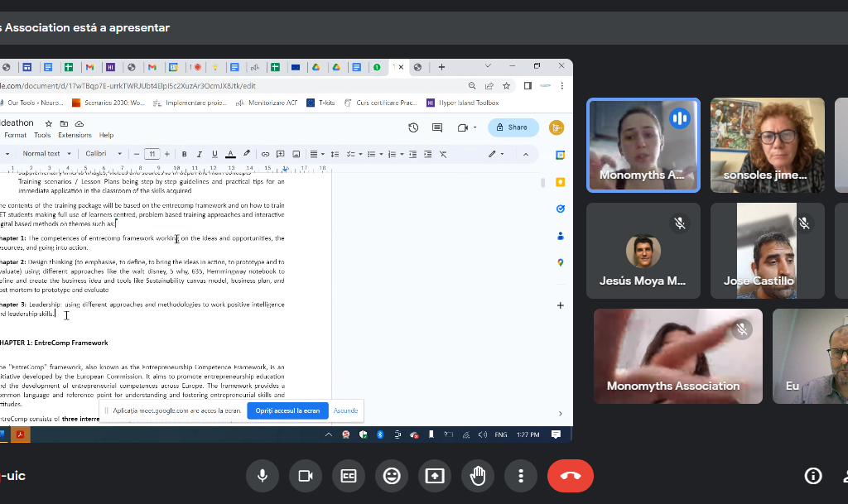This screenshot has width=848, height=504.
Task: Click the present screen button
Action: tap(435, 476)
